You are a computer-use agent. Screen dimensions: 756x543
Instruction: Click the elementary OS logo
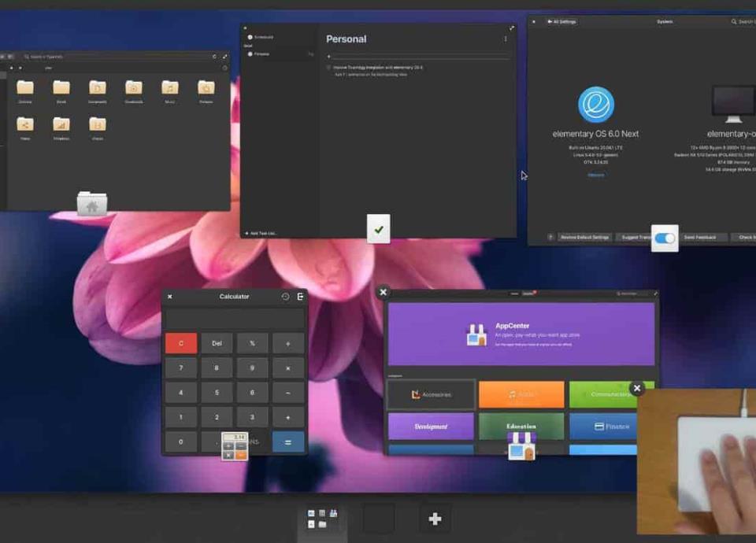[595, 105]
